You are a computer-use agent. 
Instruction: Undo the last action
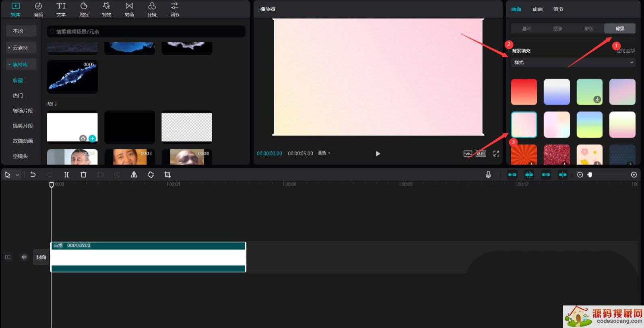point(33,175)
